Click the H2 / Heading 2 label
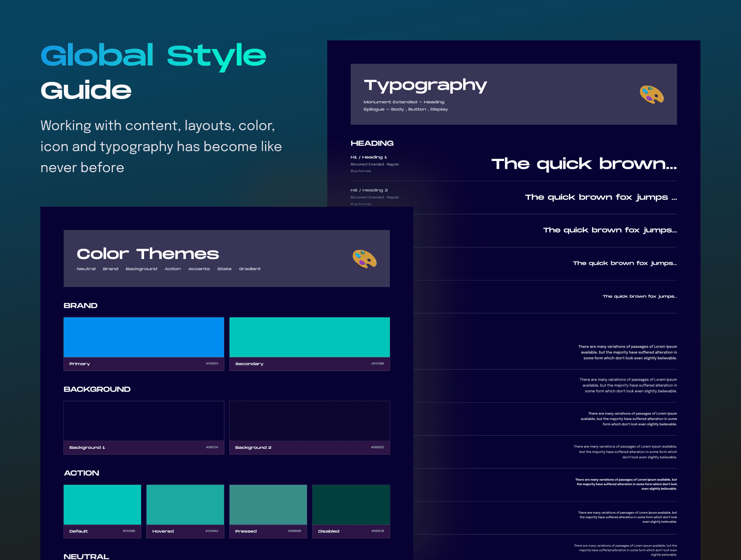 point(369,190)
